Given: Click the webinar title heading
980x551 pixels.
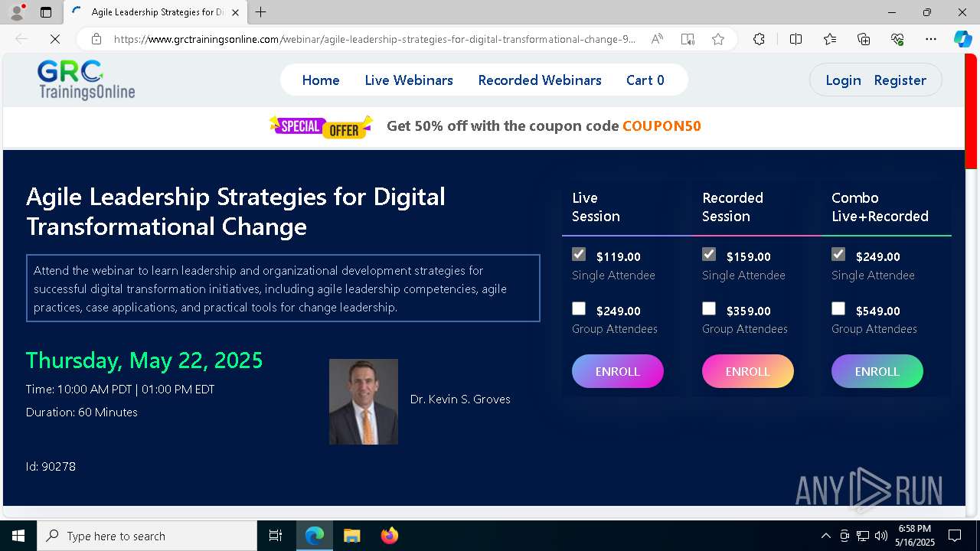Looking at the screenshot, I should click(236, 211).
